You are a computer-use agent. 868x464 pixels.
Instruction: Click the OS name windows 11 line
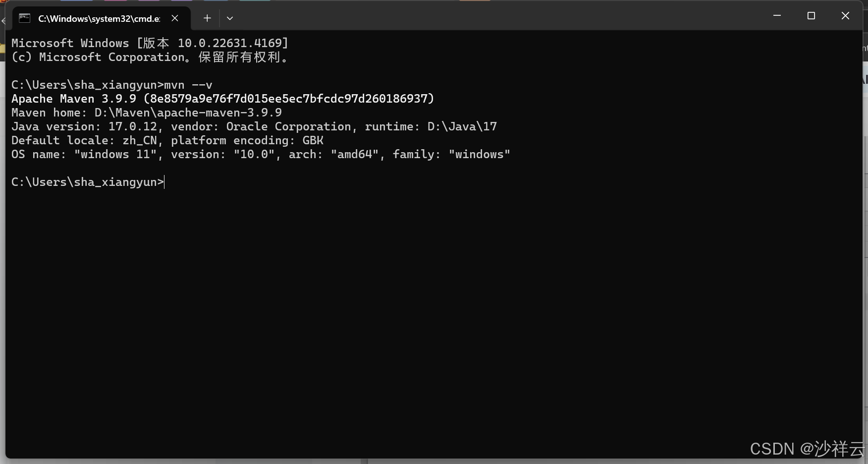(x=261, y=154)
